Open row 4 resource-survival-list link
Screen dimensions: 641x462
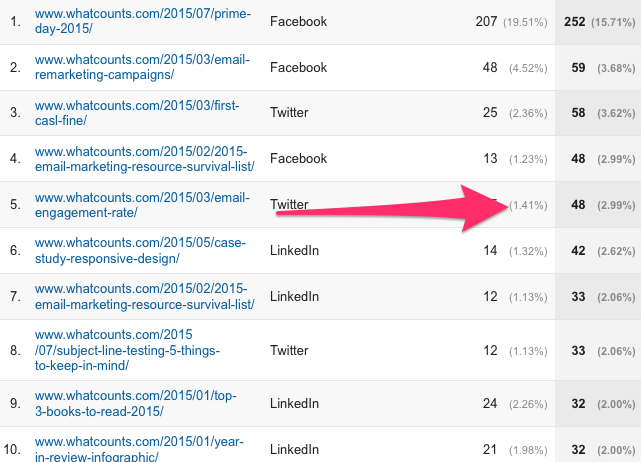click(x=144, y=159)
